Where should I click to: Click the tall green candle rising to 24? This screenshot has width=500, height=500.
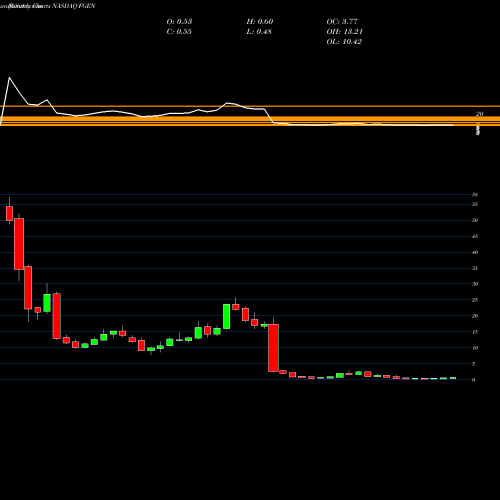coord(226,316)
